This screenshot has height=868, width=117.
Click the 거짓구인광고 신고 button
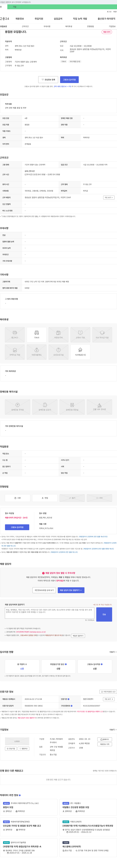108,691
